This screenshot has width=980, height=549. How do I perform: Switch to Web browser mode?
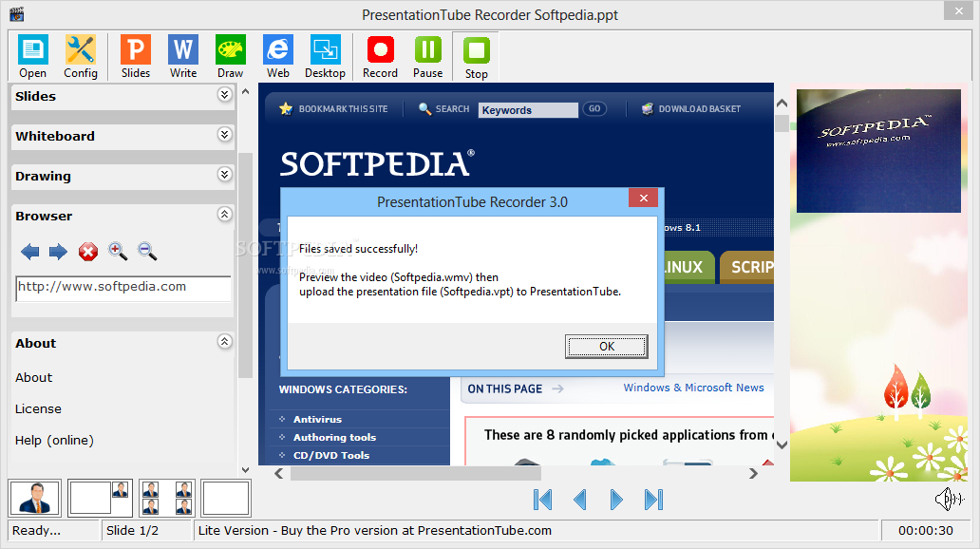coord(278,57)
